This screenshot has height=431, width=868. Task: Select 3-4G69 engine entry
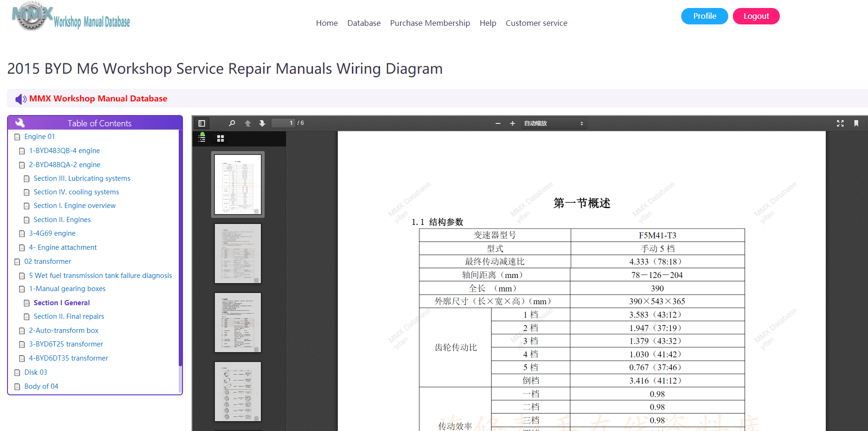click(52, 233)
